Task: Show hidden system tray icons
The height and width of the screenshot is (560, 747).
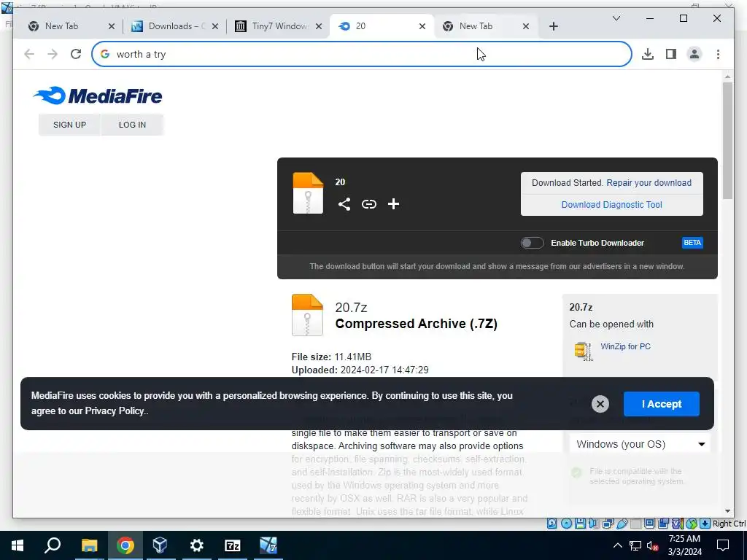Action: tap(617, 545)
